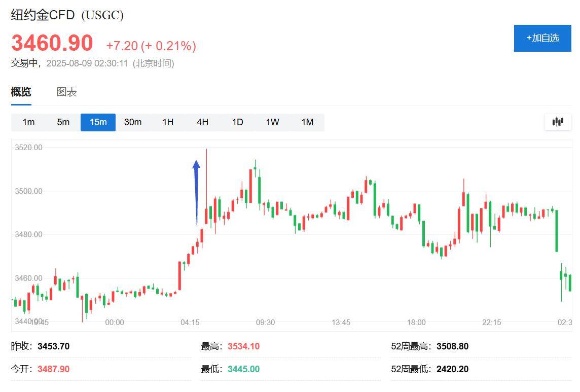Switch to the 概览 overview tab
Screen dimensions: 580x392
point(21,92)
